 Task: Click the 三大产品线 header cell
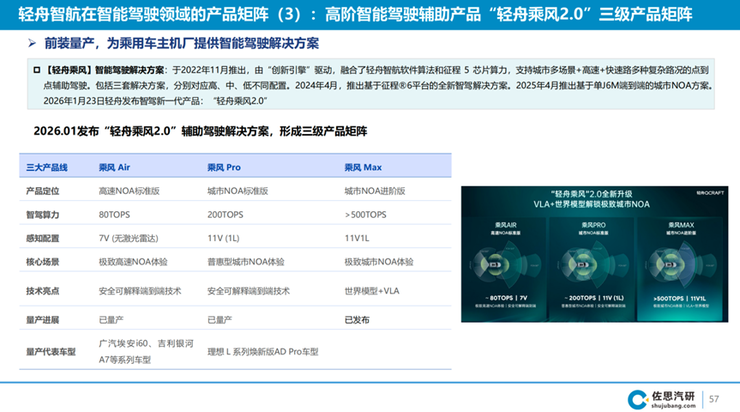(x=47, y=167)
